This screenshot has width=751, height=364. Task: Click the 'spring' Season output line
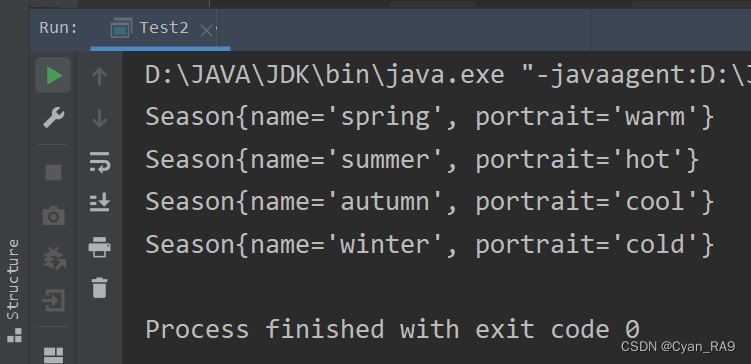[430, 117]
